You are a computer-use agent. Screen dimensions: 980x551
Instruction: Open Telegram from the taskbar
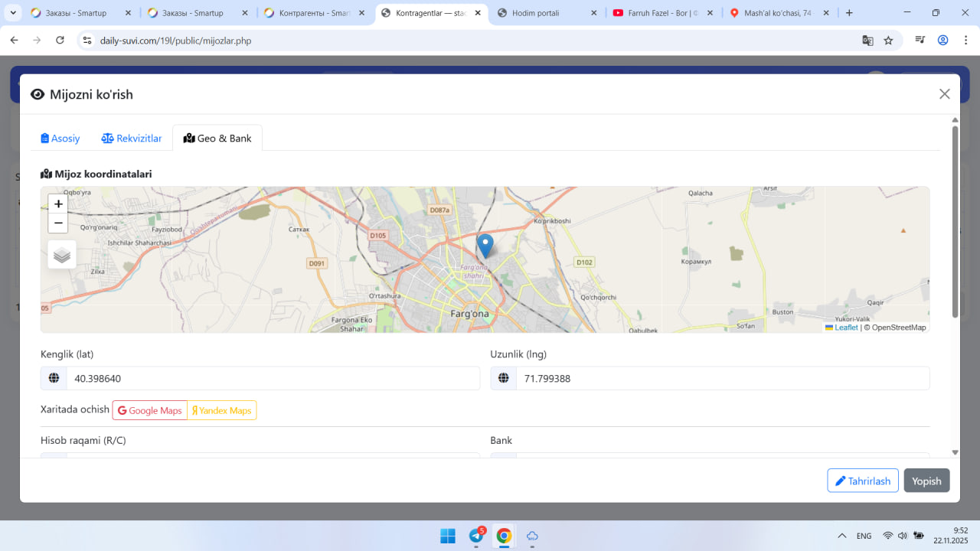click(476, 536)
